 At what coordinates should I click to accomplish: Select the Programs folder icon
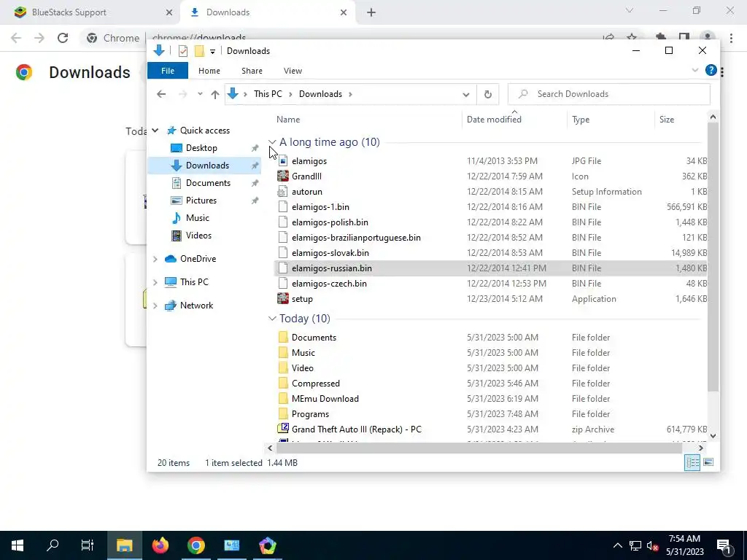coord(283,414)
